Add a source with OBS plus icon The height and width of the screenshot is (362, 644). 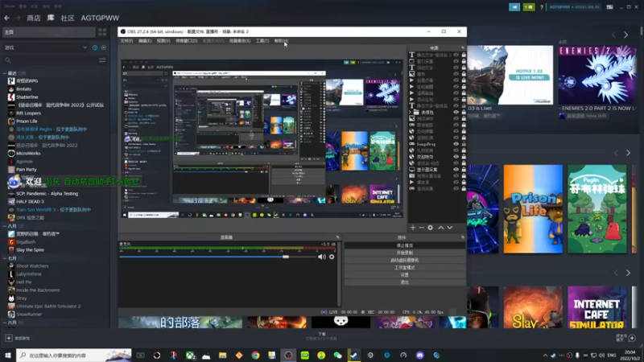click(413, 228)
